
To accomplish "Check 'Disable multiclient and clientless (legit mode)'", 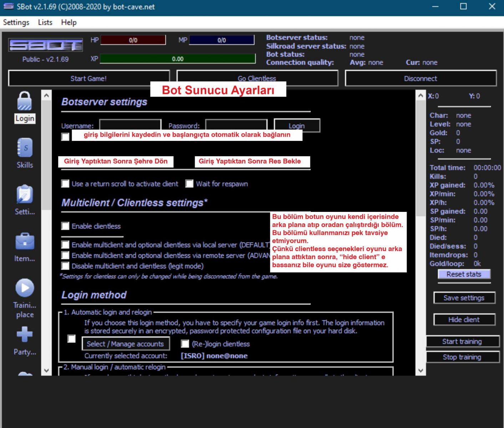I will (x=65, y=266).
